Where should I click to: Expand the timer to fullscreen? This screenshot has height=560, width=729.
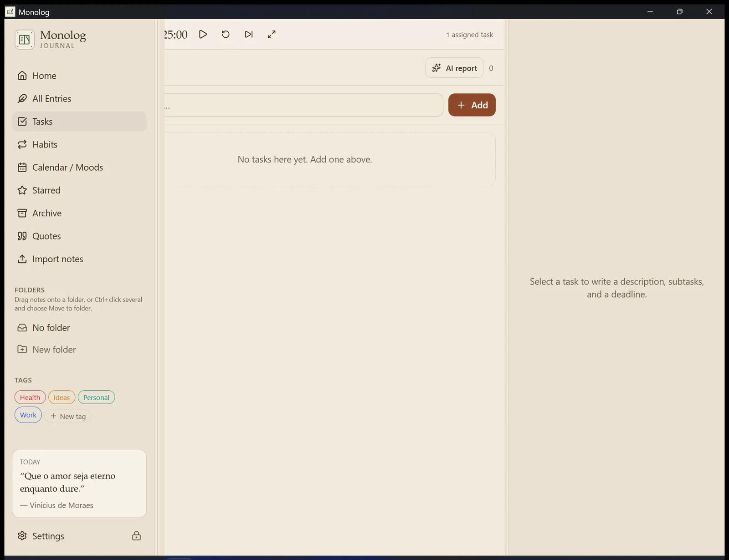point(272,34)
